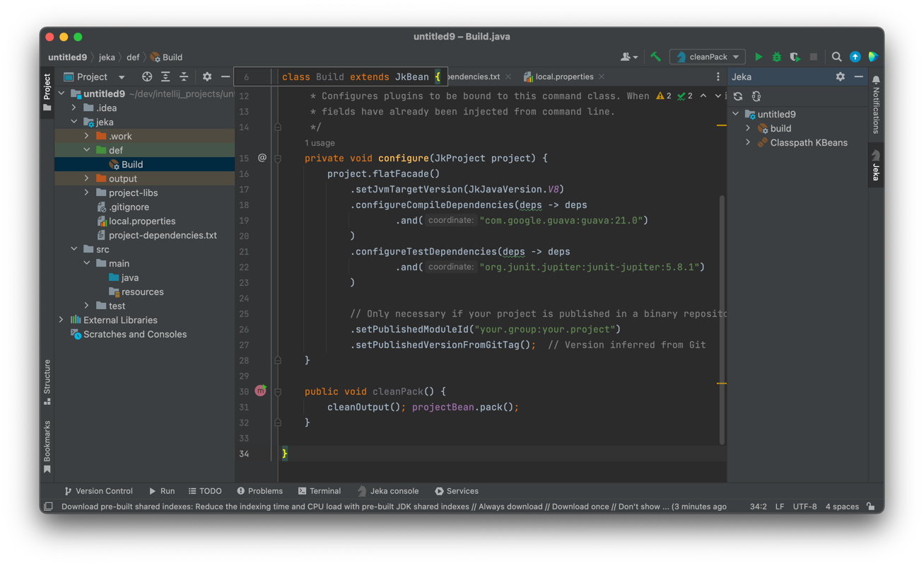Viewport: 924px width, 566px height.
Task: Open the Jeka panel settings gear
Action: point(840,76)
